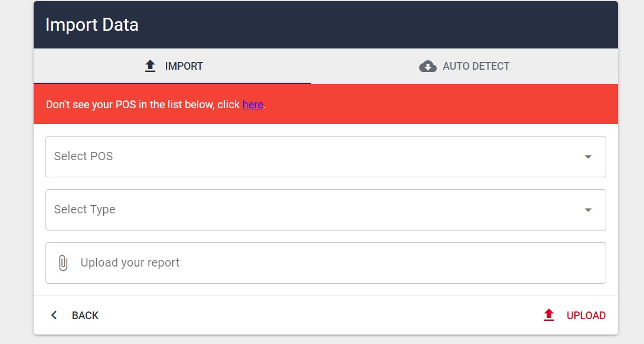Open the Select POS dropdown
The width and height of the screenshot is (644, 344).
(326, 157)
